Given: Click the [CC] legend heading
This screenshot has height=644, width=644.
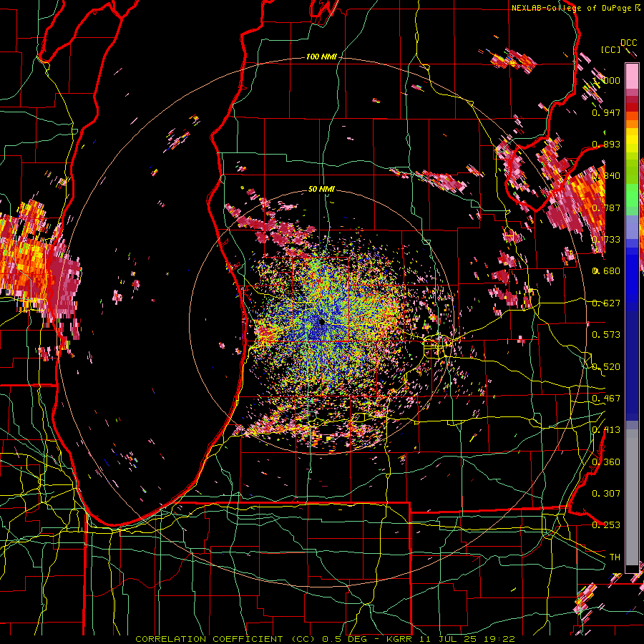Looking at the screenshot, I should point(610,49).
